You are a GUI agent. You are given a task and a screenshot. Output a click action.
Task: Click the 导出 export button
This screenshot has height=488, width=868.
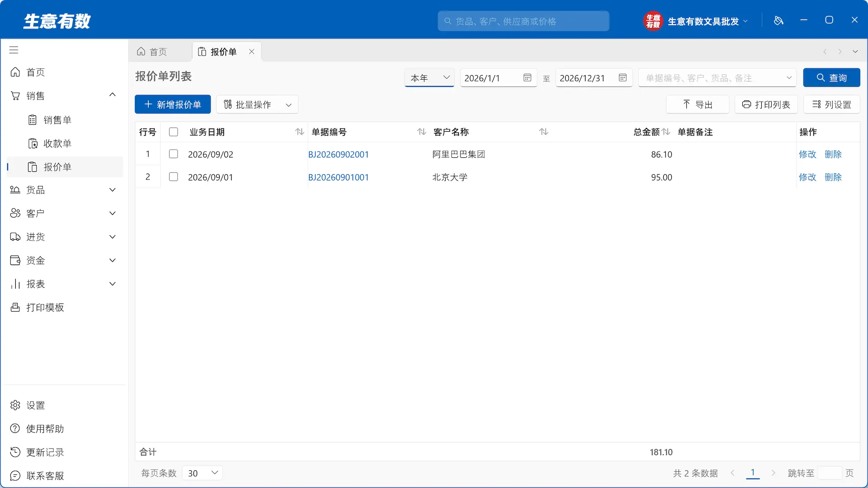pyautogui.click(x=698, y=104)
